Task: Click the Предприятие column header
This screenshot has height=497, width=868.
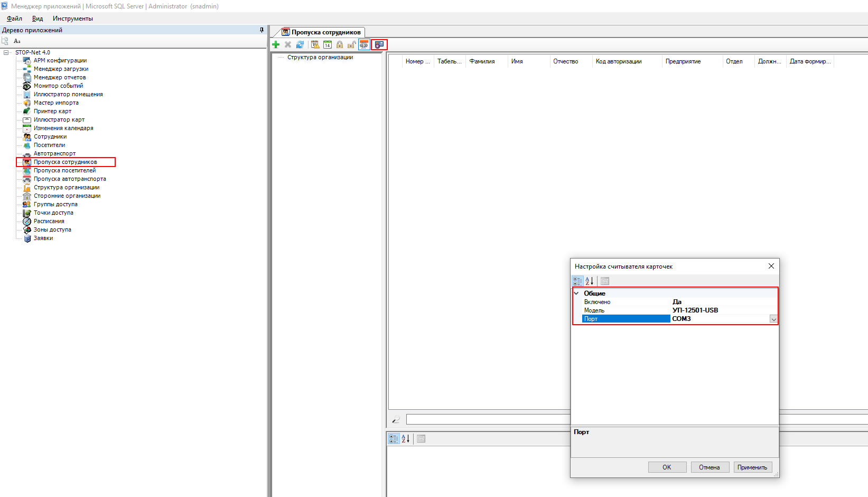Action: tap(692, 61)
